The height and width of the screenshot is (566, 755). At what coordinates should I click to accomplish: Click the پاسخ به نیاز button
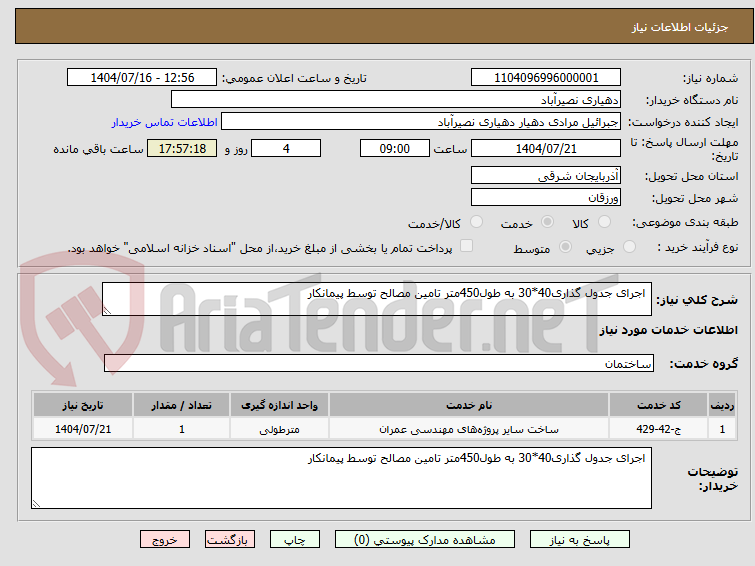580,540
